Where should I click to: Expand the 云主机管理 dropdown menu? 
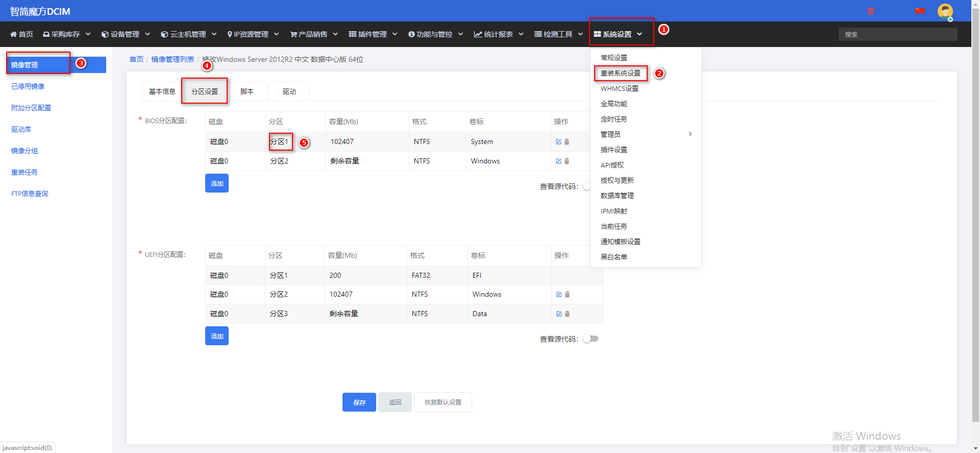(188, 34)
